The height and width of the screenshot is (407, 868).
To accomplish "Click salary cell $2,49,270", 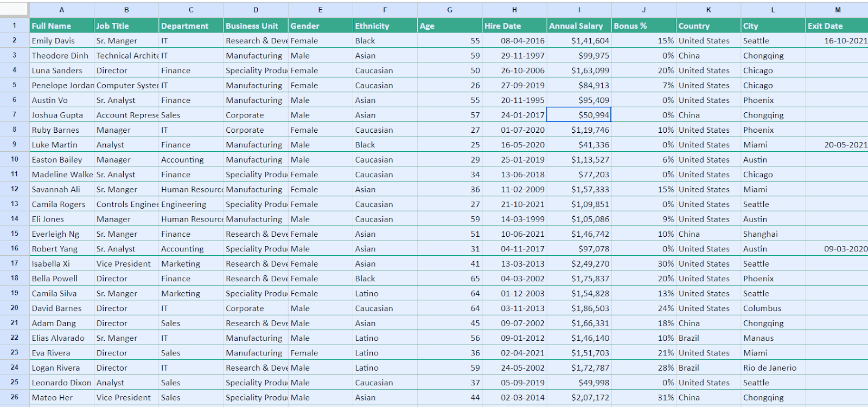I will (x=579, y=263).
